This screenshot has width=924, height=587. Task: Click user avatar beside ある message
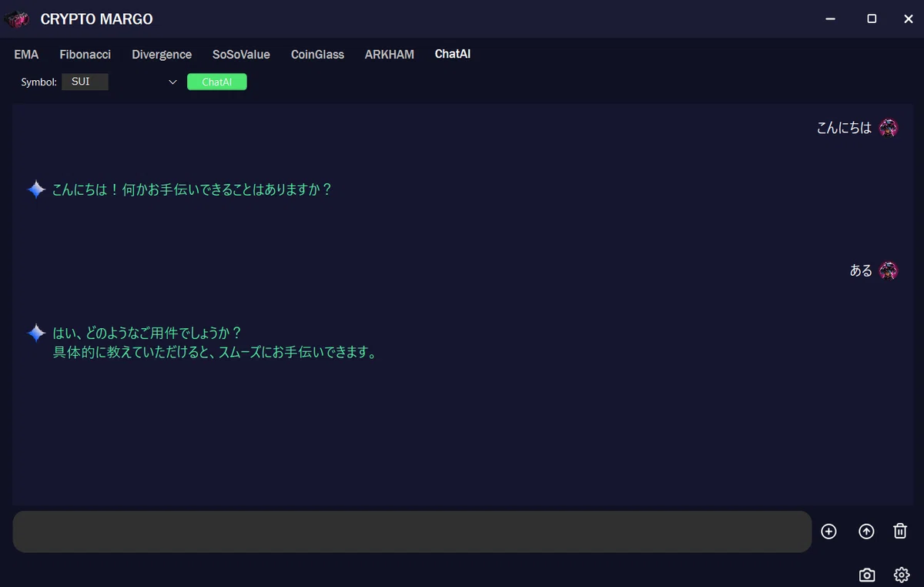tap(889, 270)
